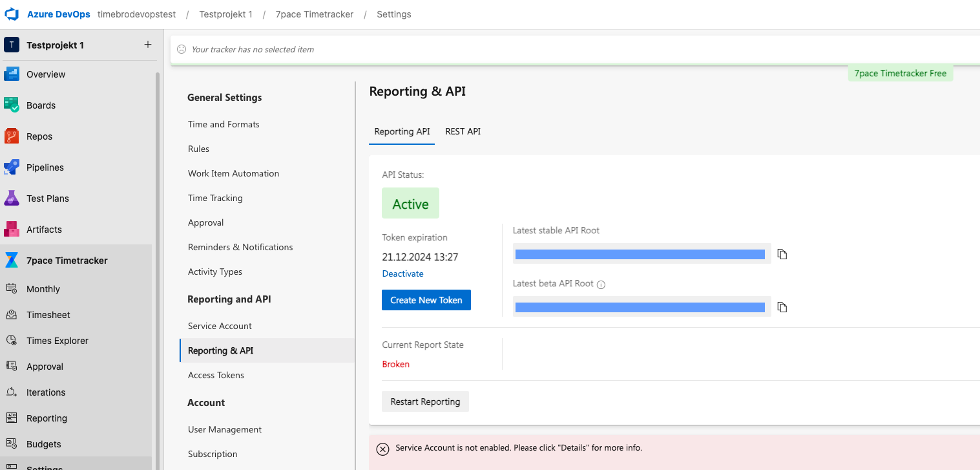Select Work Item Automation in settings

click(x=233, y=173)
